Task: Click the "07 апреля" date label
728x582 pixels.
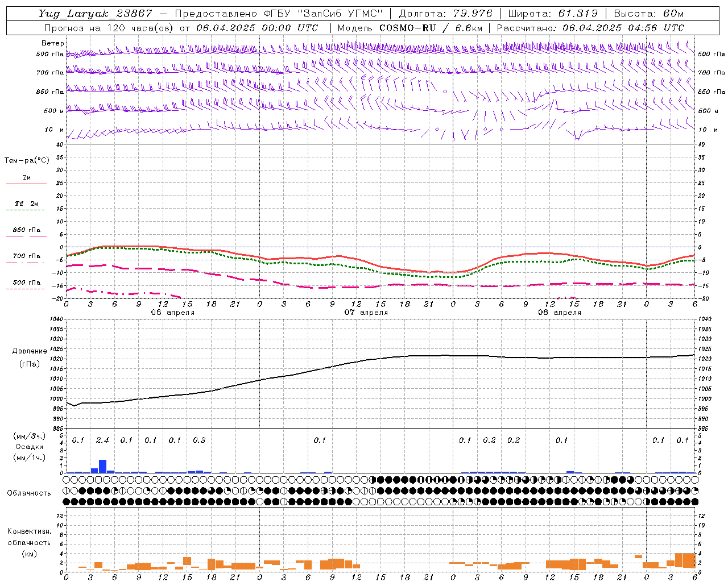Action: coord(366,313)
